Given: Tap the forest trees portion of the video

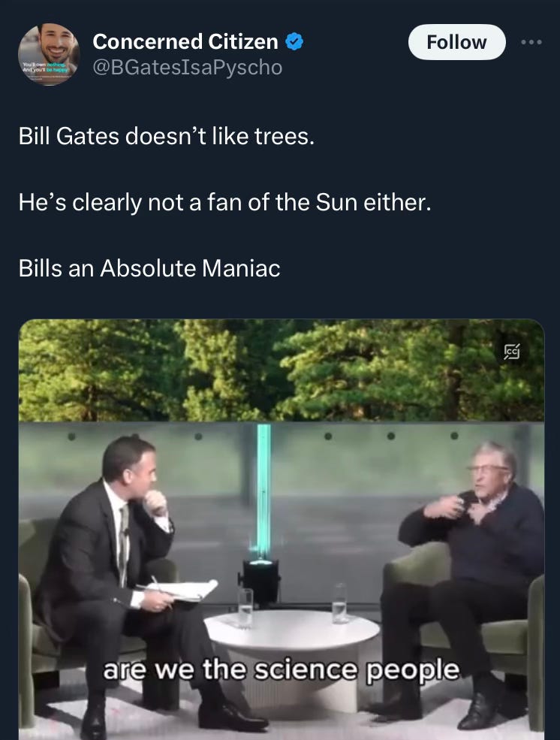Looking at the screenshot, I should 282,370.
